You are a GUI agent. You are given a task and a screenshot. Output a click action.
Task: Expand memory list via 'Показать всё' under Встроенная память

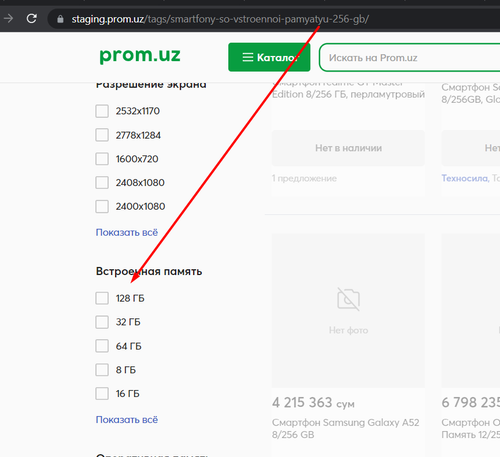click(127, 420)
